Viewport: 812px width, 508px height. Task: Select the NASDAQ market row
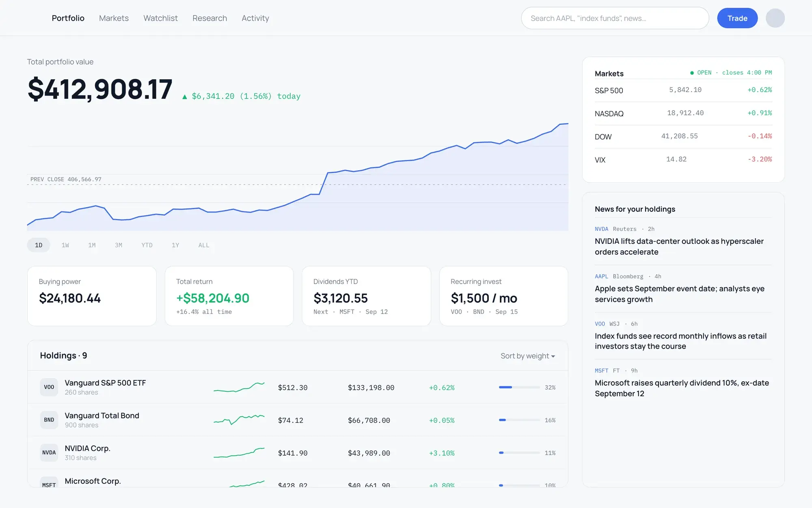683,113
